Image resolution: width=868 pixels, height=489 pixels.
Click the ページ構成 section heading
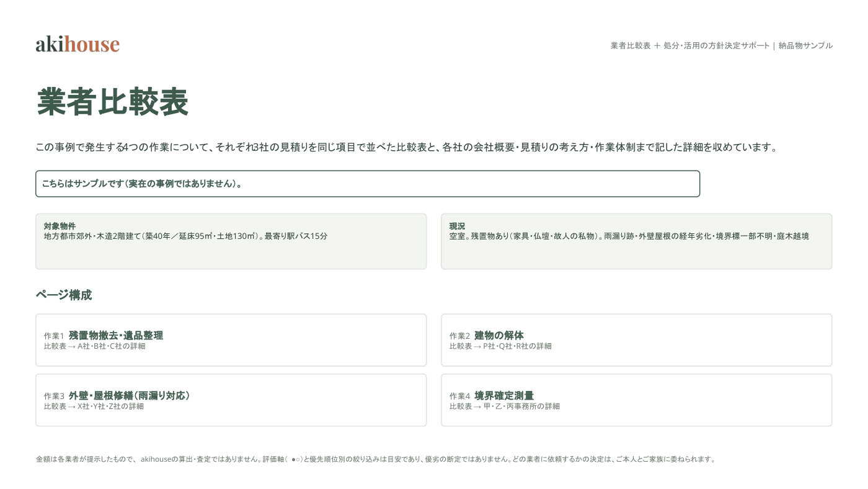(x=64, y=295)
